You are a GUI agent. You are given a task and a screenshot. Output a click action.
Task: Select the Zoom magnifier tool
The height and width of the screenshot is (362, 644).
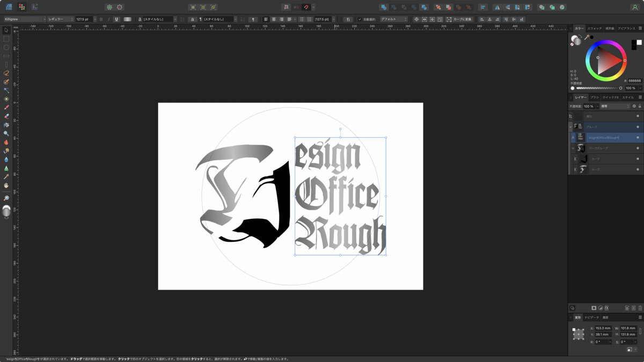pos(6,198)
